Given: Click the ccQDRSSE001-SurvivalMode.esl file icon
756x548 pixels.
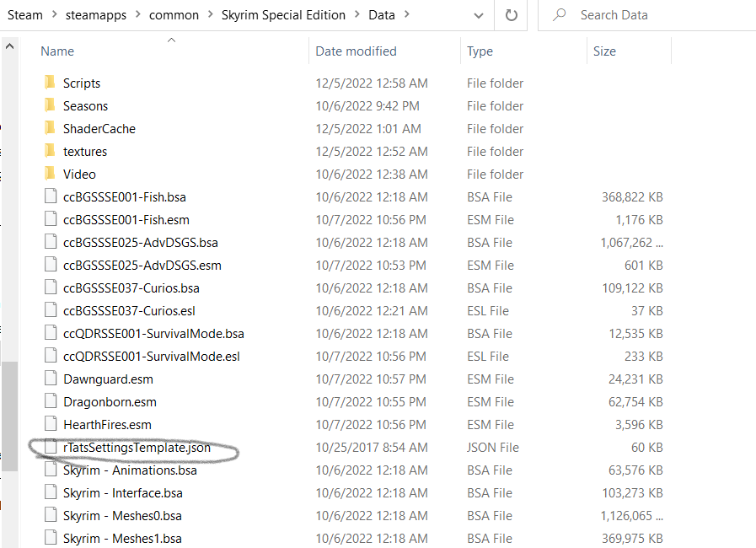Looking at the screenshot, I should tap(51, 356).
